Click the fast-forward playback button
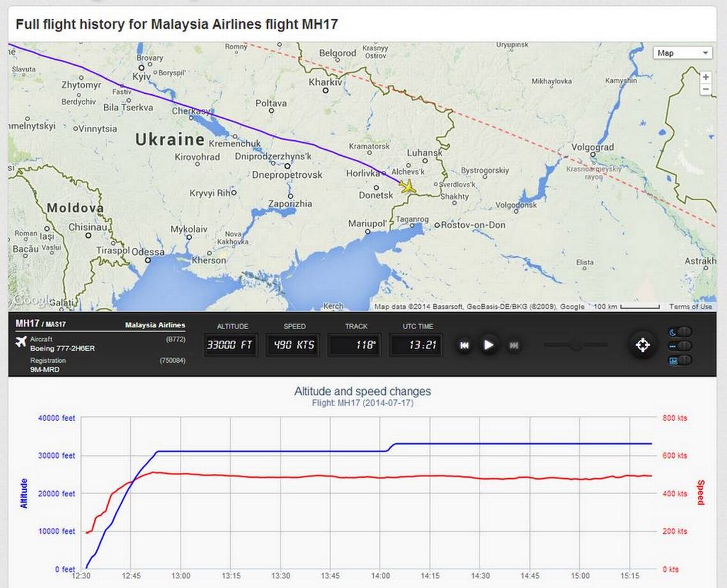Image resolution: width=727 pixels, height=588 pixels. tap(514, 345)
